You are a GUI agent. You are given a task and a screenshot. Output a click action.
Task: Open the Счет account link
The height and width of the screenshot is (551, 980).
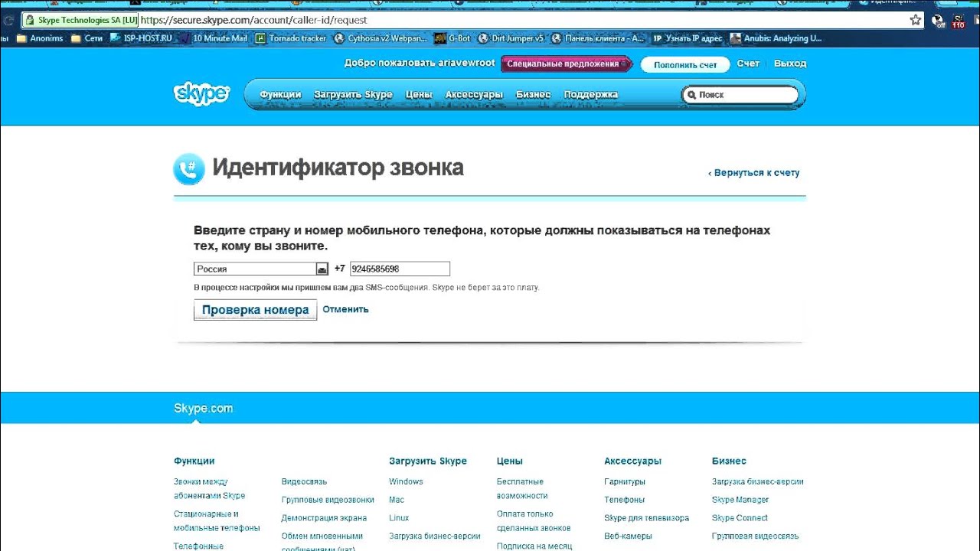[x=748, y=64]
